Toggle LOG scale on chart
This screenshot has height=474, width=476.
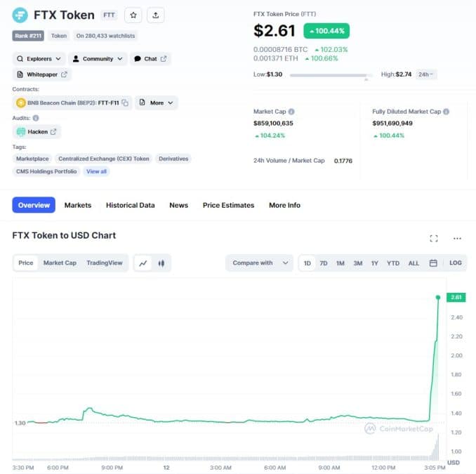(456, 263)
